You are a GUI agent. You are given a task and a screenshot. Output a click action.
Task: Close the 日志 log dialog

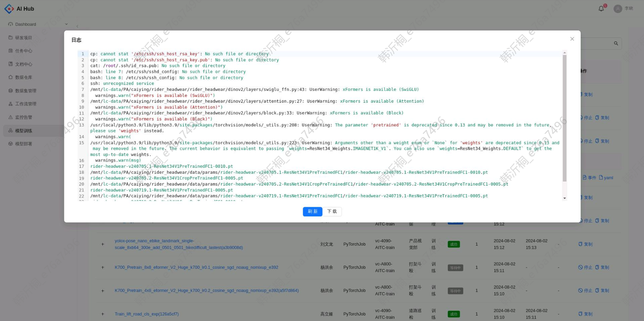pyautogui.click(x=572, y=39)
